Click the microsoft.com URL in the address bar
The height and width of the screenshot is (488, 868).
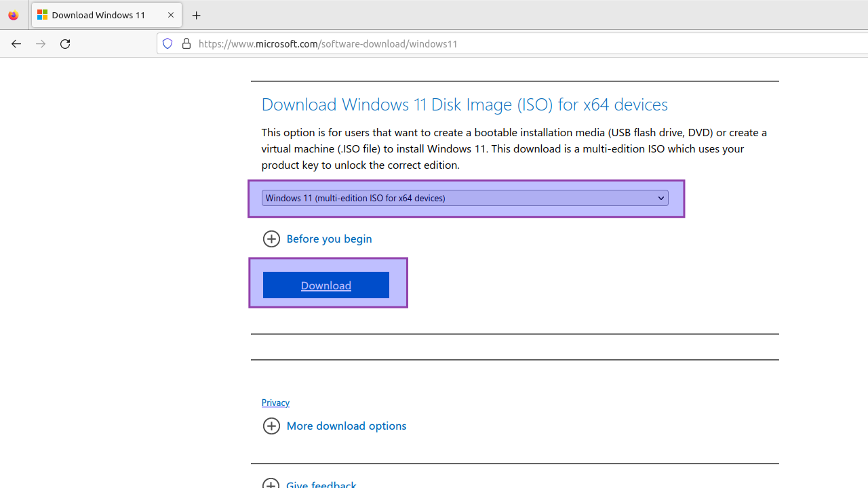(x=328, y=44)
